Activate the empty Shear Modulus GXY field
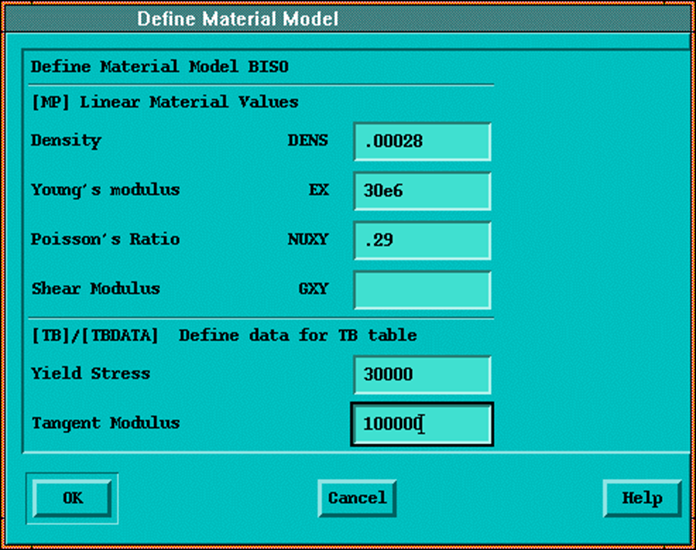This screenshot has width=696, height=550. [x=422, y=290]
